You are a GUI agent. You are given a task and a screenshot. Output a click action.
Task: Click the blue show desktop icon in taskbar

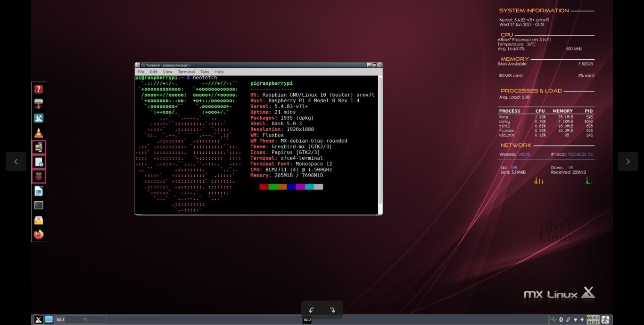point(49,319)
